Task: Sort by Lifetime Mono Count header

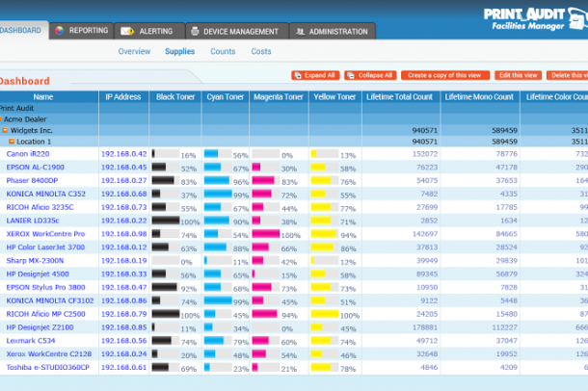Action: click(479, 97)
